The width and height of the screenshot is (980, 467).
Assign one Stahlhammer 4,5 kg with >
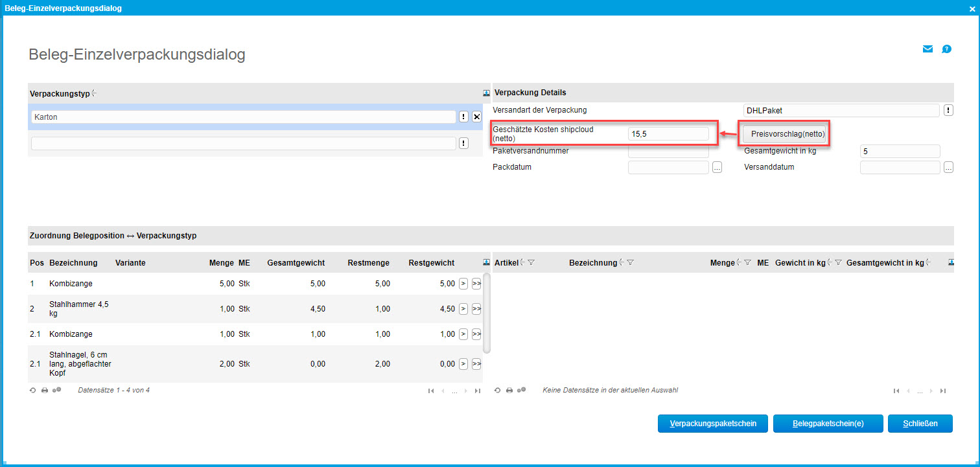click(x=463, y=309)
